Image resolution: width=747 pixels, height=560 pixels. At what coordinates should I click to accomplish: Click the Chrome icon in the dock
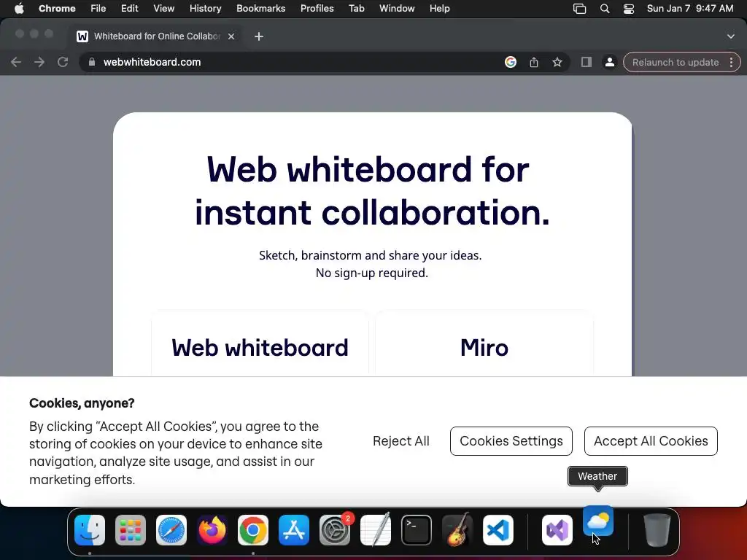click(x=253, y=530)
